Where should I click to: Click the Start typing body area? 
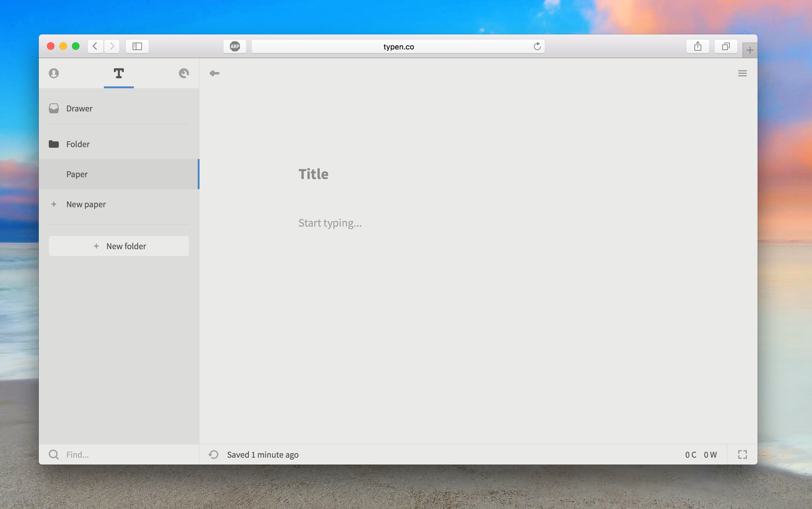330,223
